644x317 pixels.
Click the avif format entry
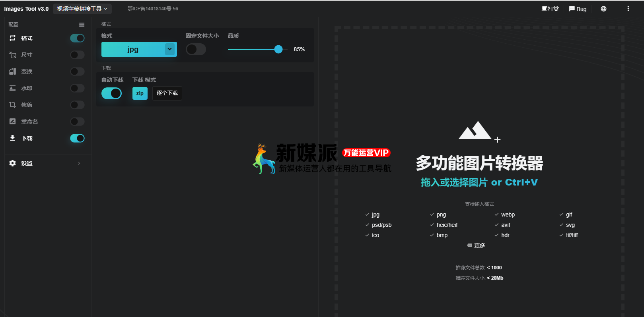[x=506, y=225]
